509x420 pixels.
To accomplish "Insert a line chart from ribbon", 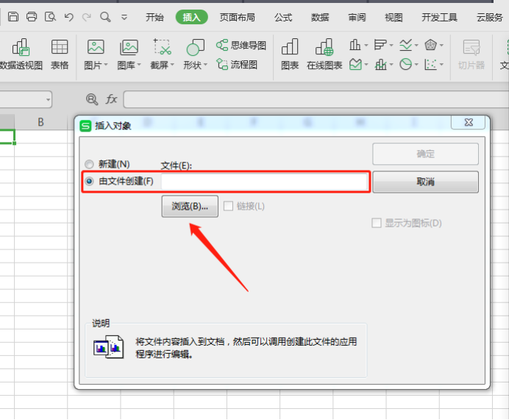I will coord(406,45).
